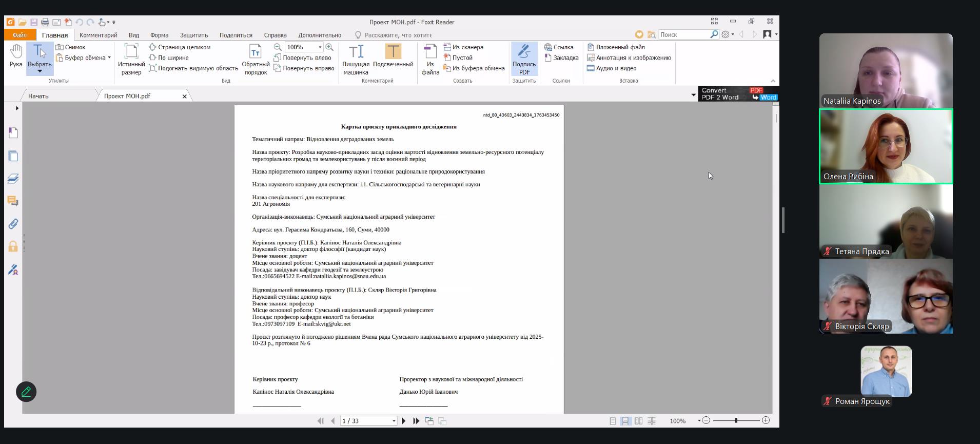Toggle continuous page view mode in status bar
The height and width of the screenshot is (444, 980).
point(625,421)
